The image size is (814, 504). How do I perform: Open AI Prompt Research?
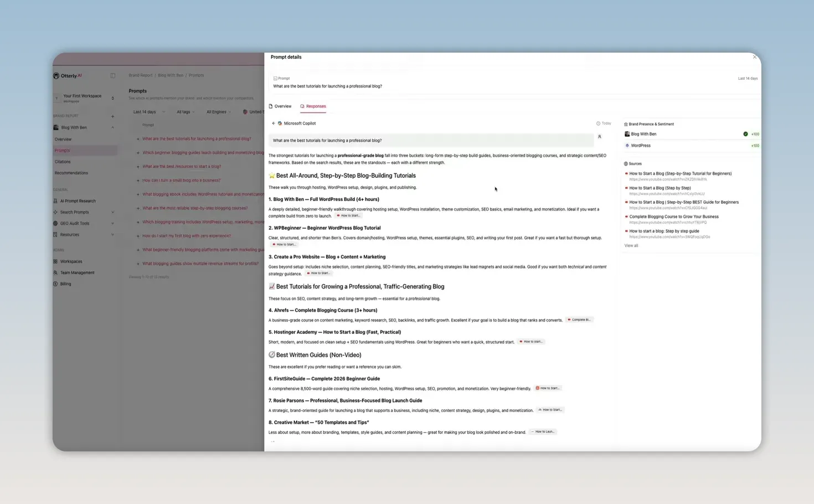(78, 201)
